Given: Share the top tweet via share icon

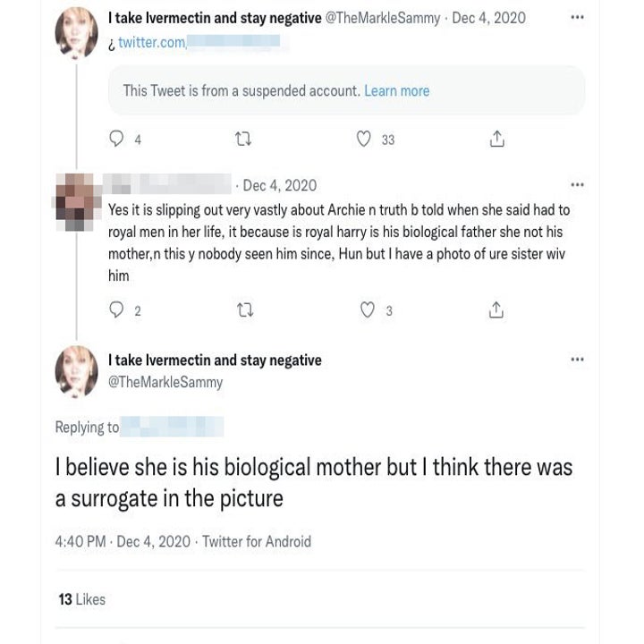Looking at the screenshot, I should point(497,139).
